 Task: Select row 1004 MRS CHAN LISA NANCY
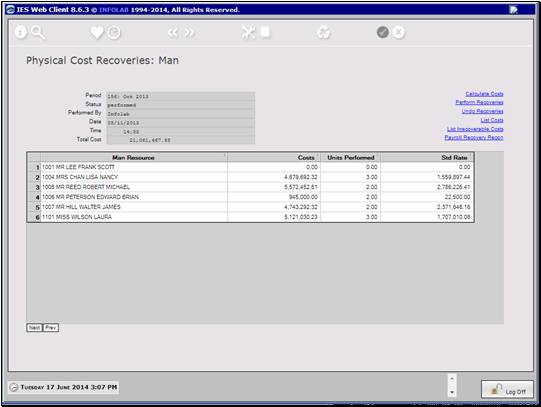click(x=251, y=177)
